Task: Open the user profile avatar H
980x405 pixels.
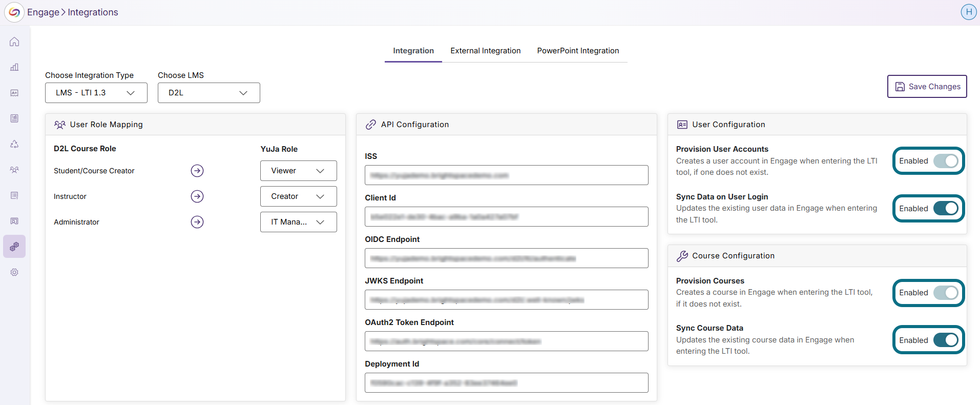Action: pyautogui.click(x=968, y=12)
